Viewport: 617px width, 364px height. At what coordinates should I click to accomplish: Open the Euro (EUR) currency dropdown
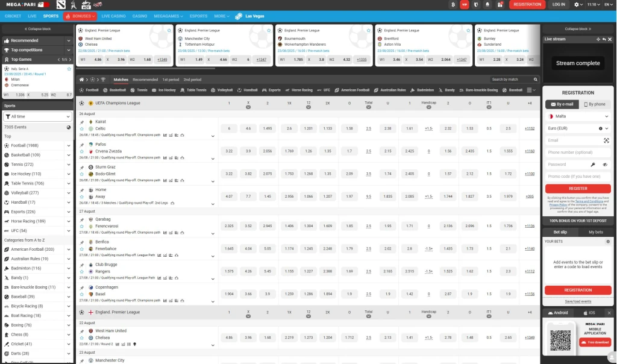[x=578, y=128]
